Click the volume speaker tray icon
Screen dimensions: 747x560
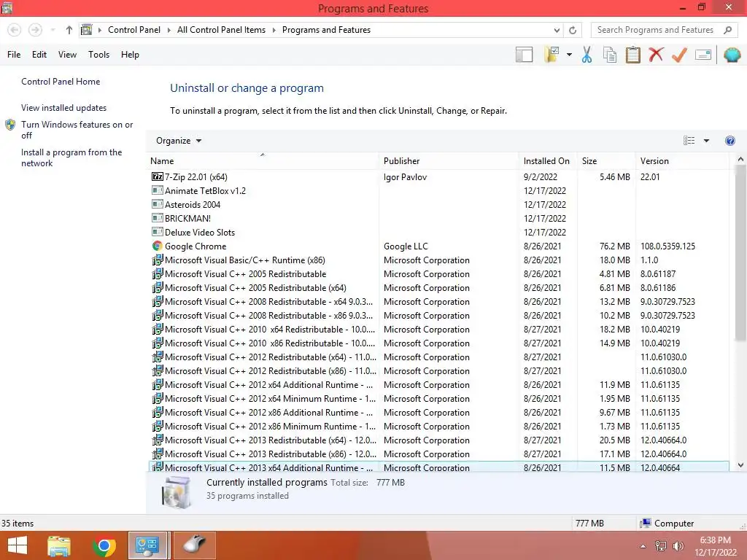click(x=678, y=545)
